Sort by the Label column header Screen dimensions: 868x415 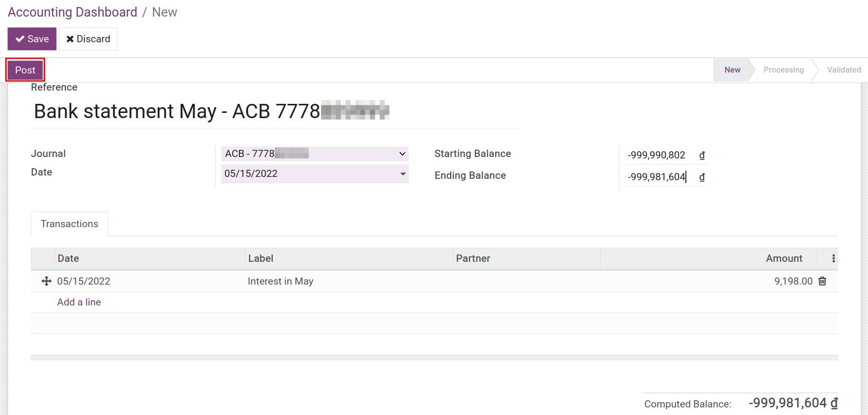pyautogui.click(x=261, y=258)
